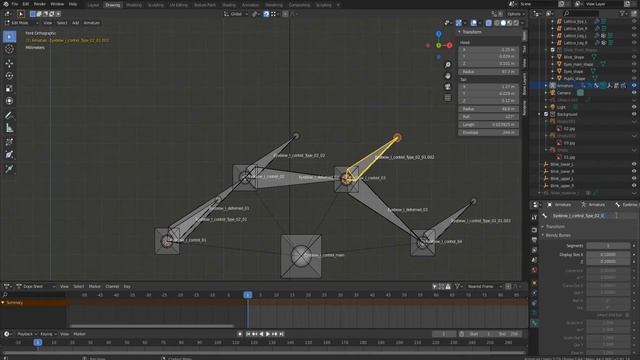Viewport: 640px width, 360px height.
Task: Select the Cursor tool in the toolbar
Action: point(9,49)
